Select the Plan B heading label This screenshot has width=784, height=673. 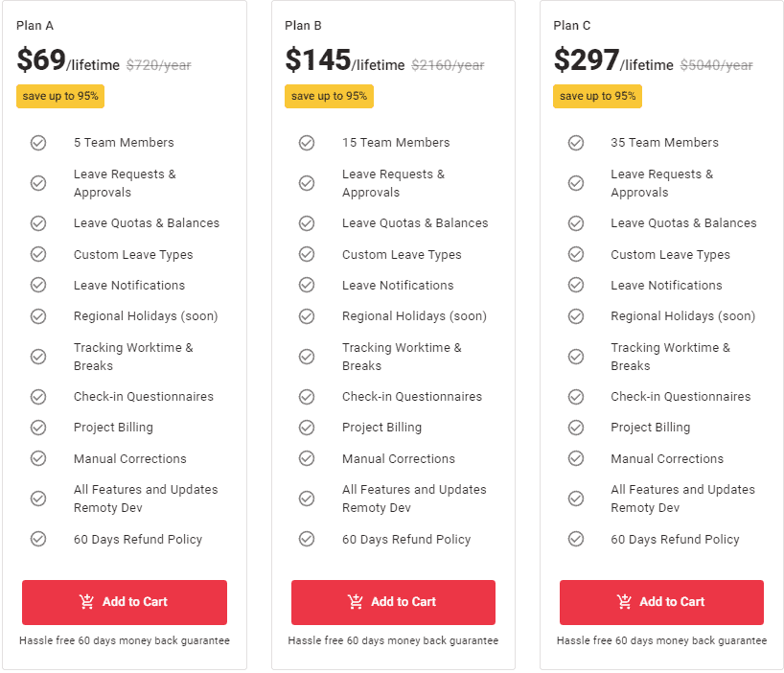[x=305, y=25]
